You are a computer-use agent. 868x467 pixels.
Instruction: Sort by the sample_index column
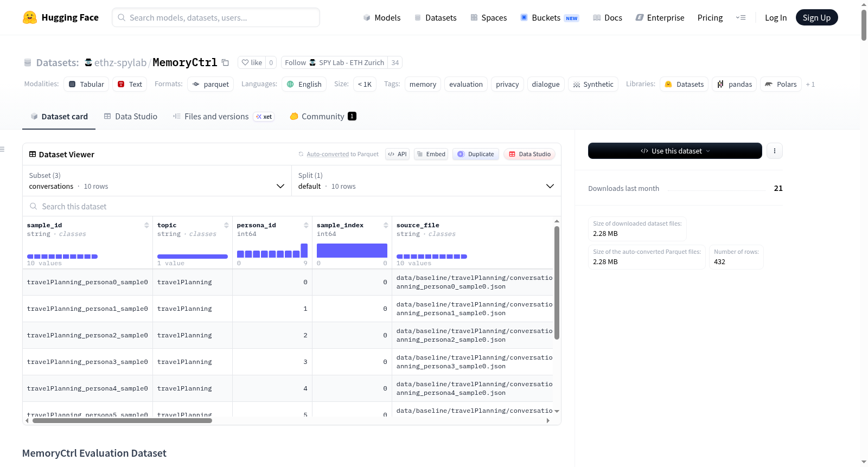click(386, 225)
